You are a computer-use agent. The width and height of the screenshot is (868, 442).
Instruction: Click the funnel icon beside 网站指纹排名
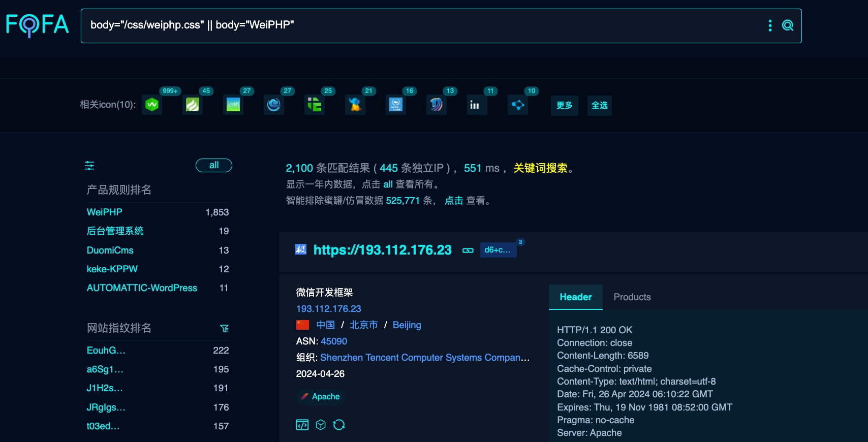coord(224,329)
